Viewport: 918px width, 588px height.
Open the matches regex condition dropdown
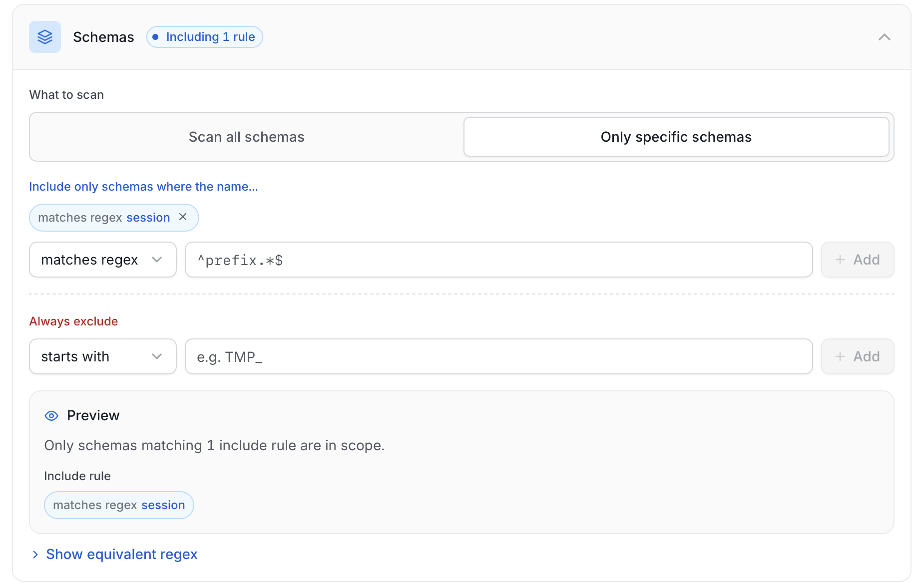(103, 260)
